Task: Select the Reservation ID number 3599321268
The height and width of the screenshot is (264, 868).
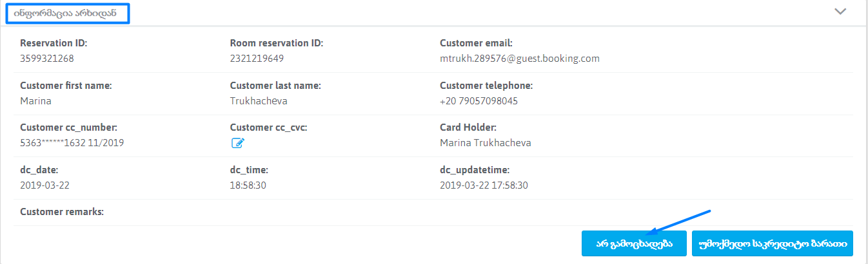Action: point(47,59)
